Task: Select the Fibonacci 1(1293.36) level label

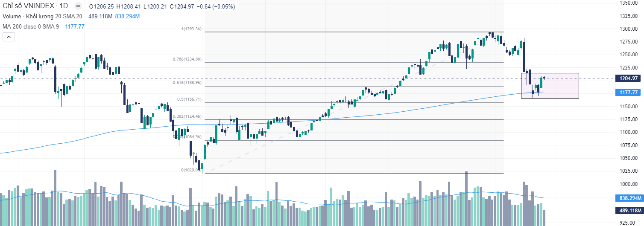Action: (x=191, y=29)
